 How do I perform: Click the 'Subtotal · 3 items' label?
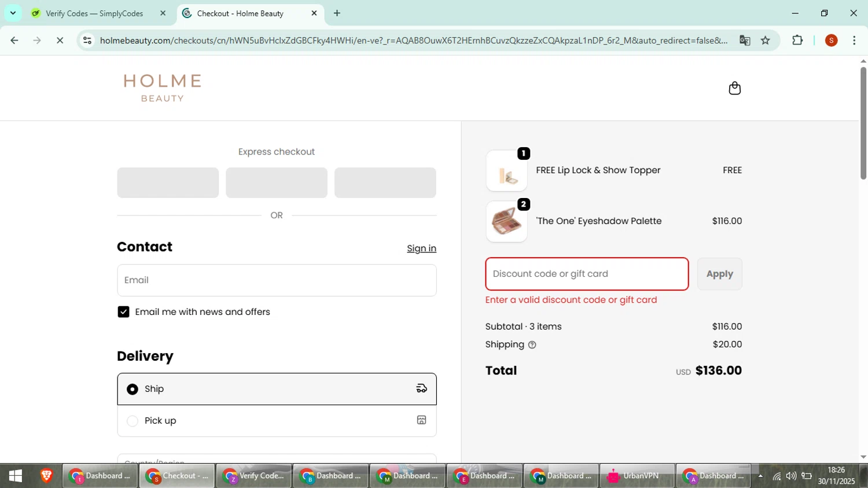click(x=524, y=326)
